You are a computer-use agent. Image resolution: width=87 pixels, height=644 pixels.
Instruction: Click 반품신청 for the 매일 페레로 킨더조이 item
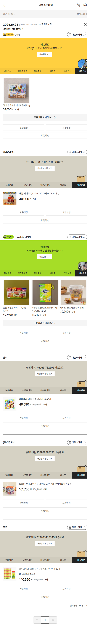(24, 212)
